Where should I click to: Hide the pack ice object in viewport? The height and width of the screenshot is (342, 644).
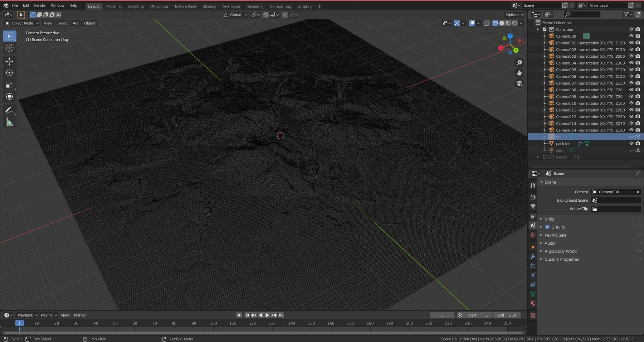coord(631,143)
